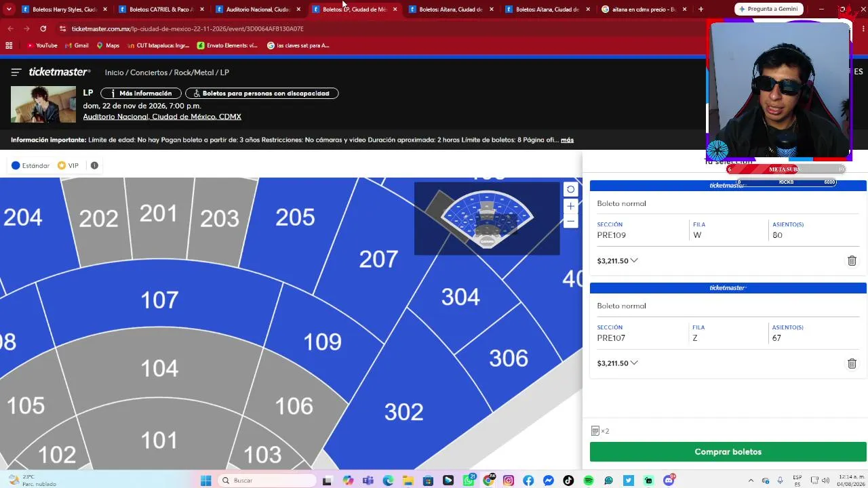Reload the current page
Viewport: 868px width, 488px height.
pos(43,28)
